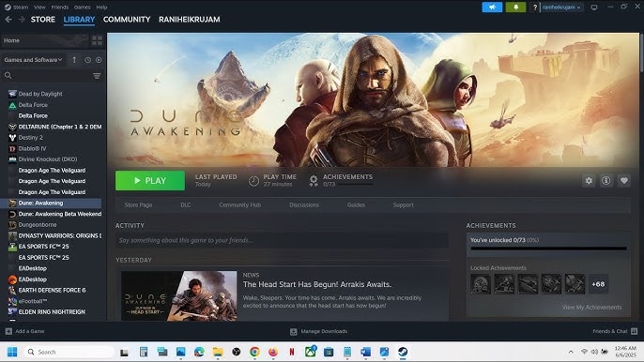The width and height of the screenshot is (644, 362).
Task: Click the first locked achievement thumbnail
Action: 481,284
